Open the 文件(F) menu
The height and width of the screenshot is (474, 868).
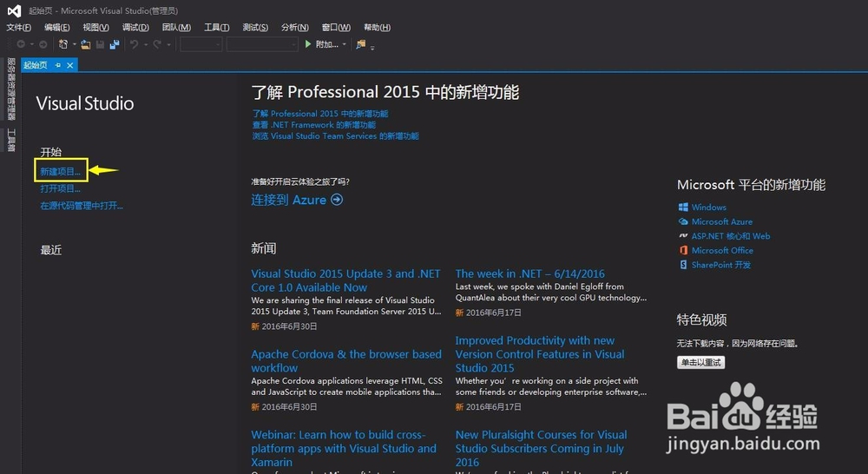18,27
